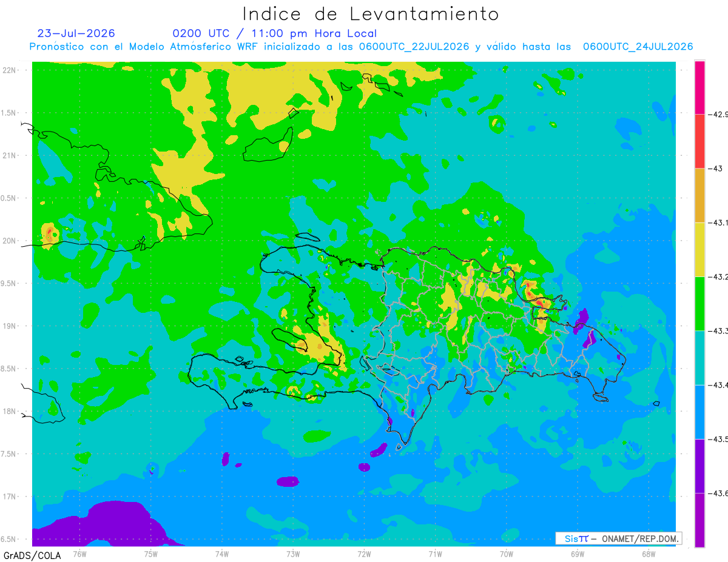This screenshot has height=562, width=728.
Task: Select the blue legend swatch between -43.4 and -43.5
Action: click(x=699, y=411)
